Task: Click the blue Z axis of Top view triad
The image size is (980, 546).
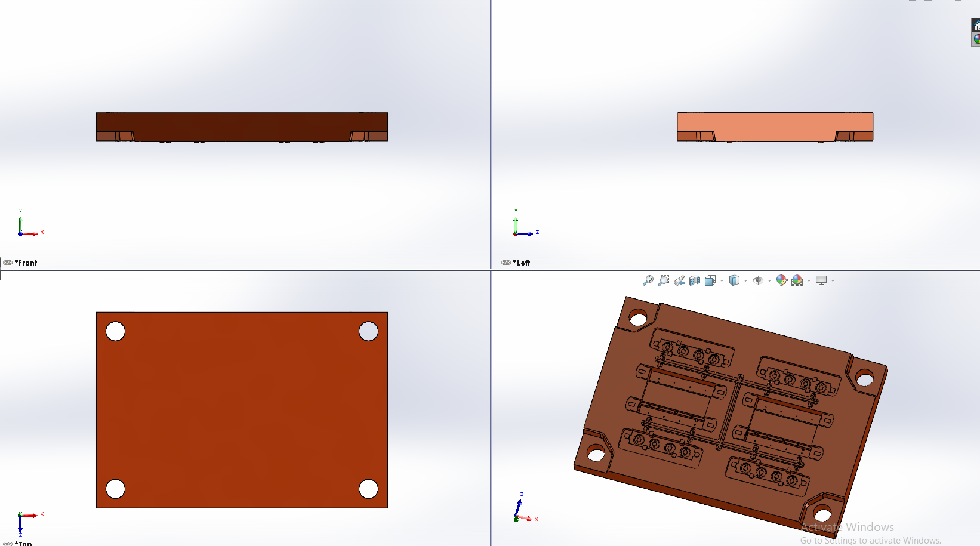Action: (20, 525)
